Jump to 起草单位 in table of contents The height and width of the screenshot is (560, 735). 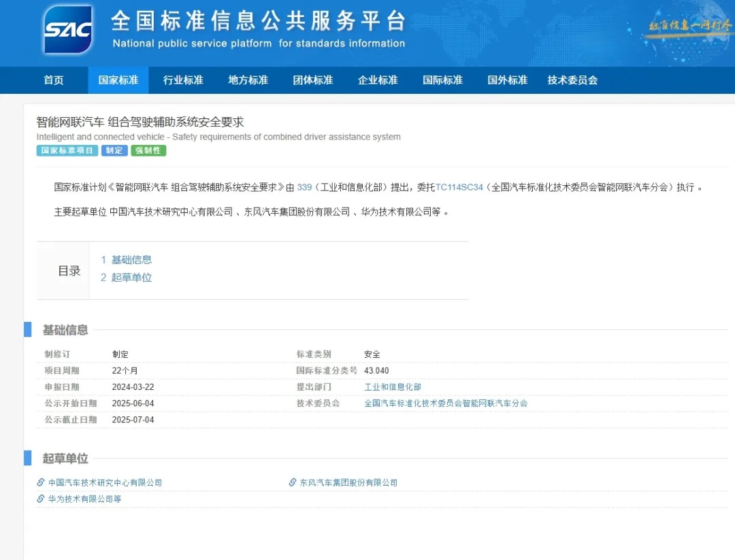pyautogui.click(x=131, y=278)
